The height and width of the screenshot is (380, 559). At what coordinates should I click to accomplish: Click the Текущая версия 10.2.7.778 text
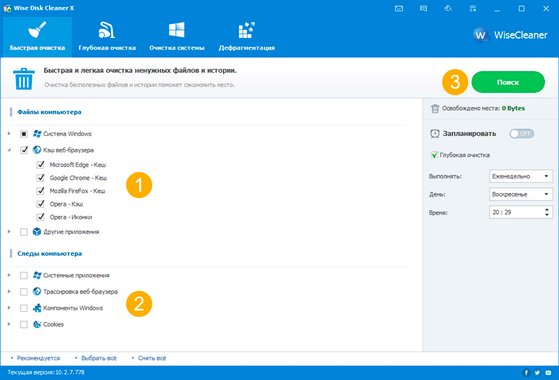pyautogui.click(x=46, y=373)
